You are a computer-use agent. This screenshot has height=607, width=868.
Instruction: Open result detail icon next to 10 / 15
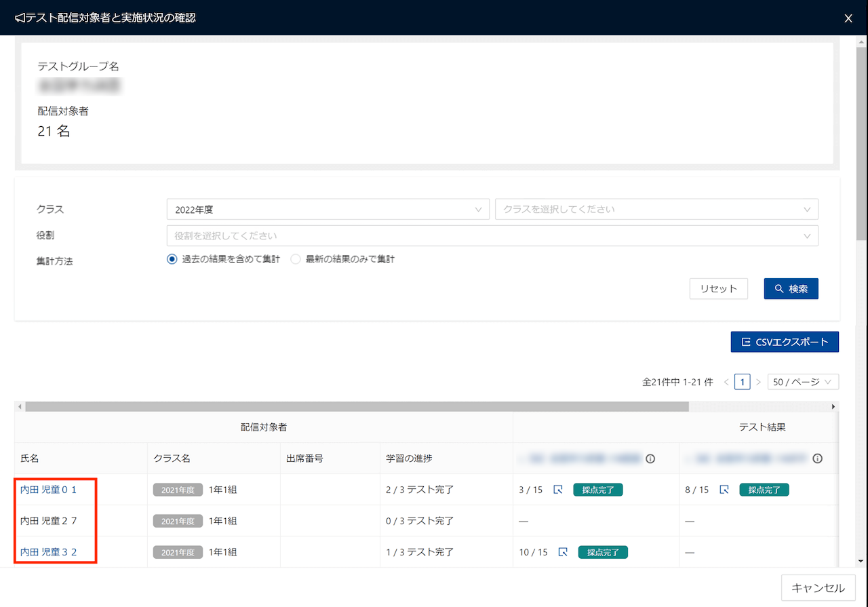coord(563,552)
